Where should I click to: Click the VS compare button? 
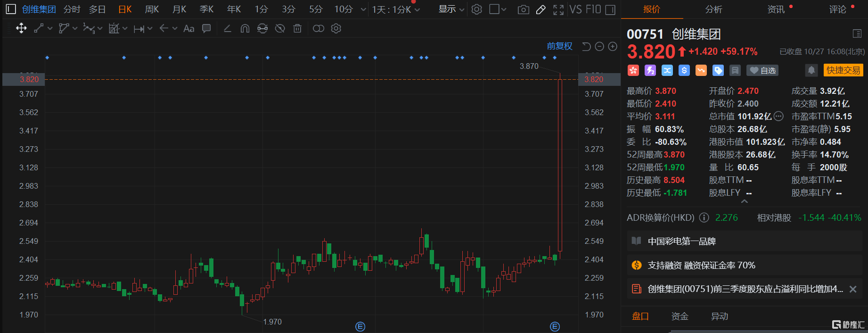[x=575, y=9]
